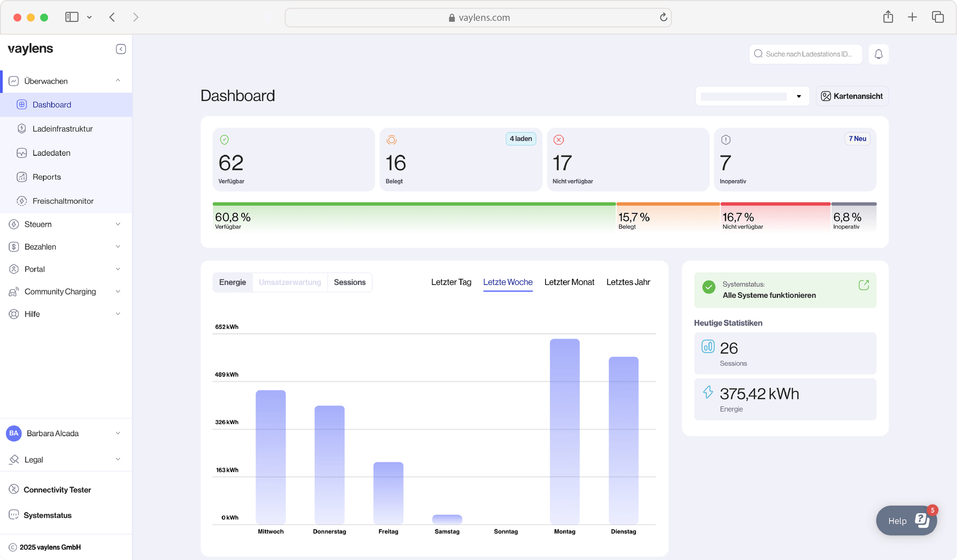Click the orange Belegt charging icon
This screenshot has width=957, height=560.
click(x=391, y=140)
